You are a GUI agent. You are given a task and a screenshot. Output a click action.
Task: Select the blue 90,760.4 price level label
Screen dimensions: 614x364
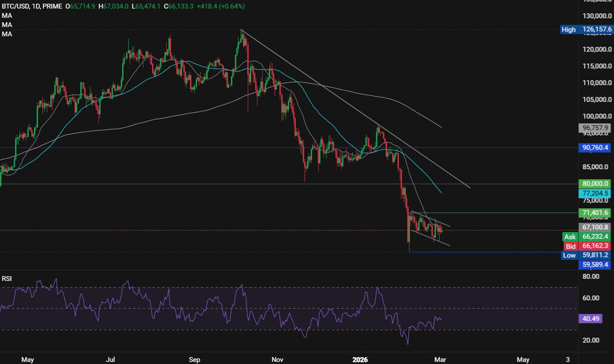click(x=596, y=148)
